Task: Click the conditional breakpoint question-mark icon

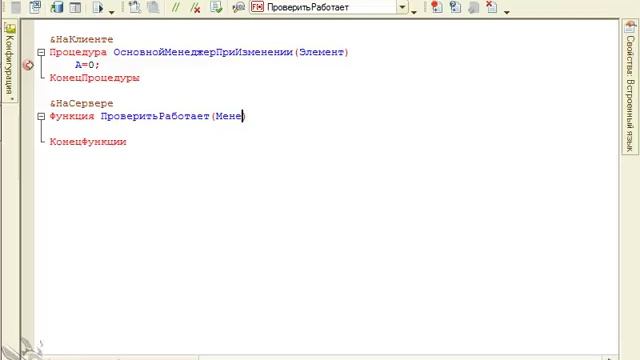Action: tap(455, 7)
